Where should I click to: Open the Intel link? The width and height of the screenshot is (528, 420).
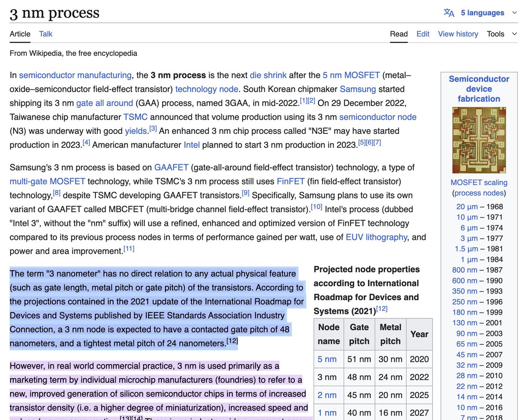(x=191, y=145)
